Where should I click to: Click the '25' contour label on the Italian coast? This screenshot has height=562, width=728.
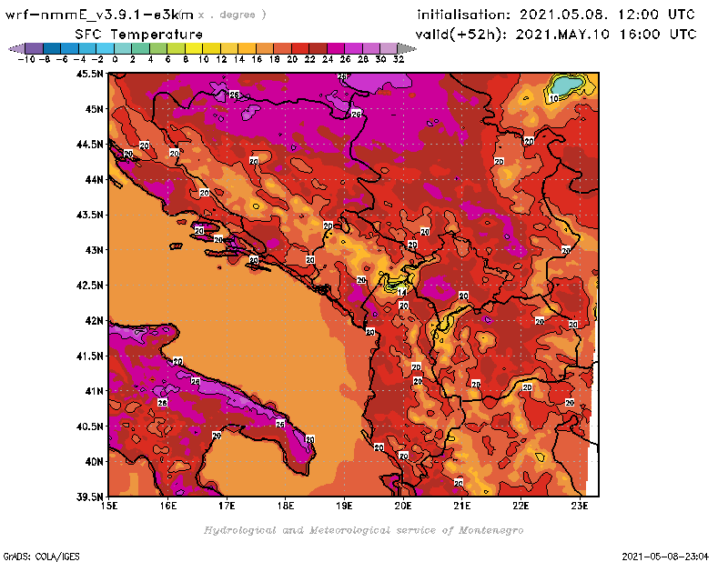pos(280,424)
